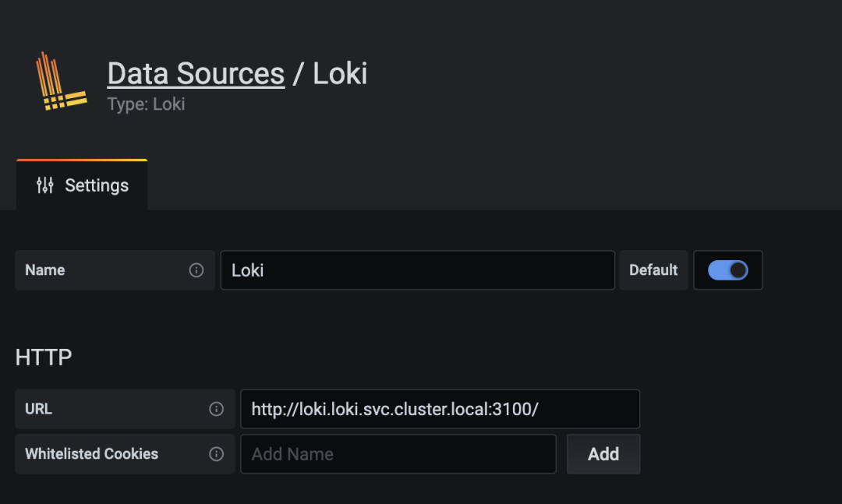Click the Loki logo icon
This screenshot has width=842, height=504.
coord(61,81)
